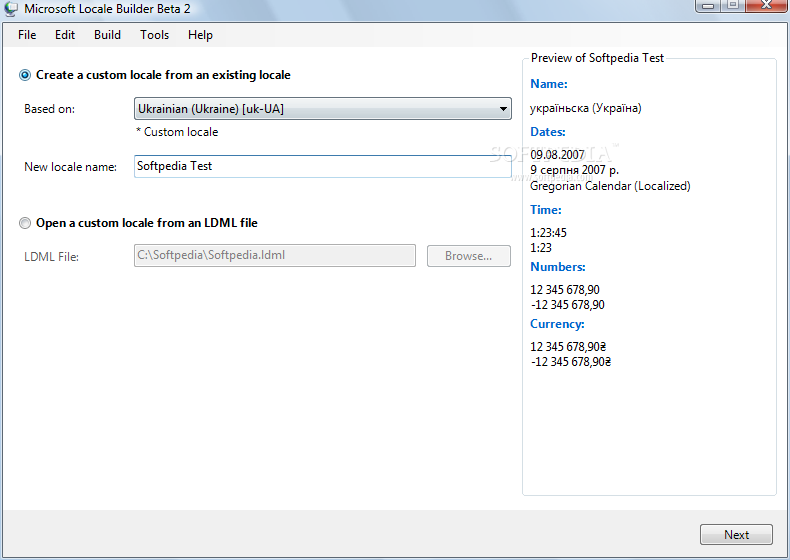Click the 'Currency:' preview heading
790x560 pixels.
[557, 324]
